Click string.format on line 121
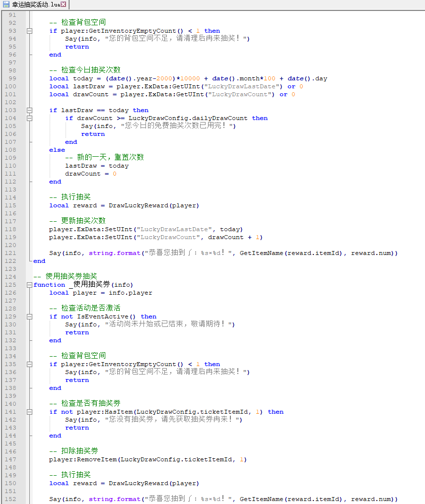The width and height of the screenshot is (425, 504). pos(114,253)
